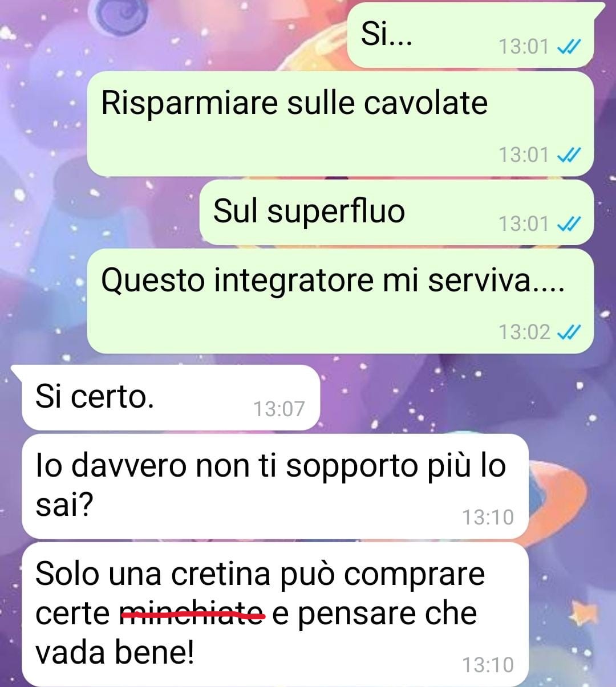This screenshot has width=616, height=687.
Task: Select 'Io davvero non ti sopporto più' message
Action: coord(275,486)
